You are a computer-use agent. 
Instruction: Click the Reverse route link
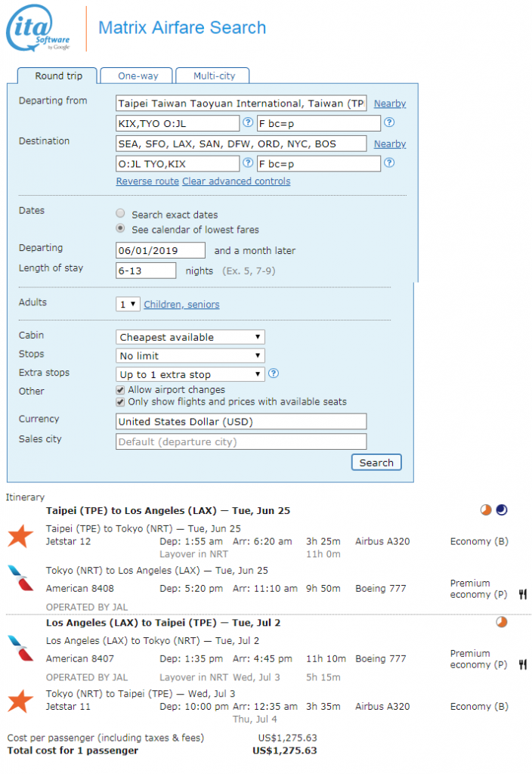click(147, 181)
